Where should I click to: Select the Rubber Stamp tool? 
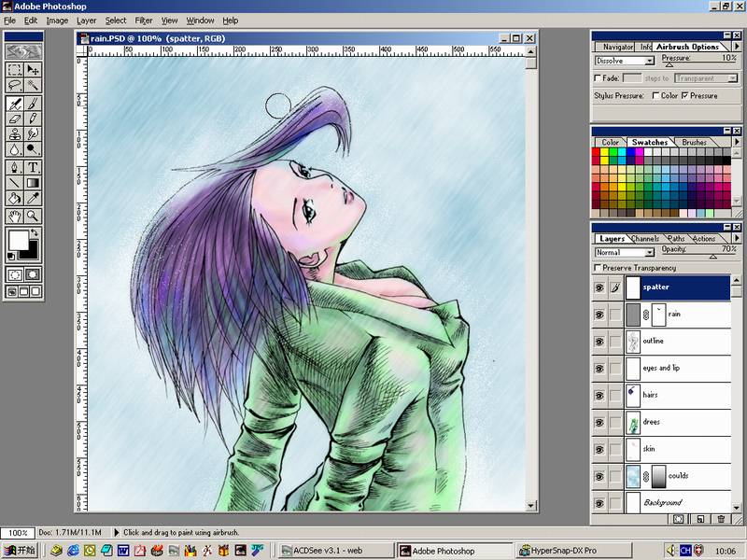(15, 133)
